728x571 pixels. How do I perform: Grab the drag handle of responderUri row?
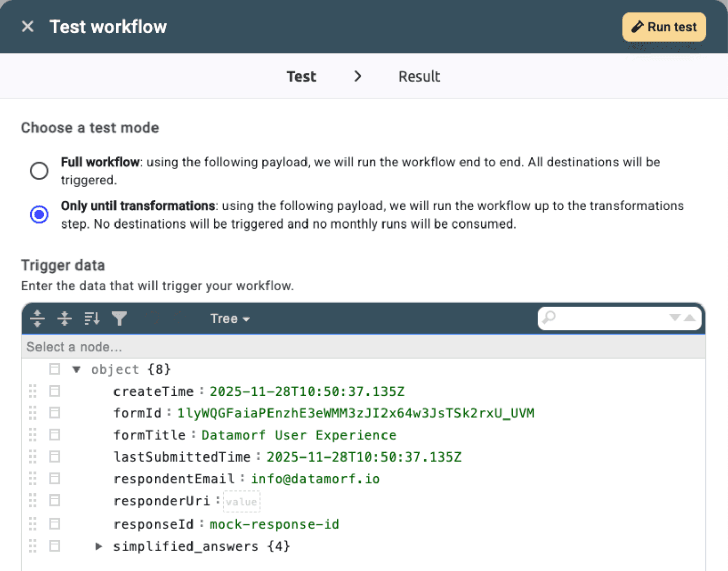[33, 501]
